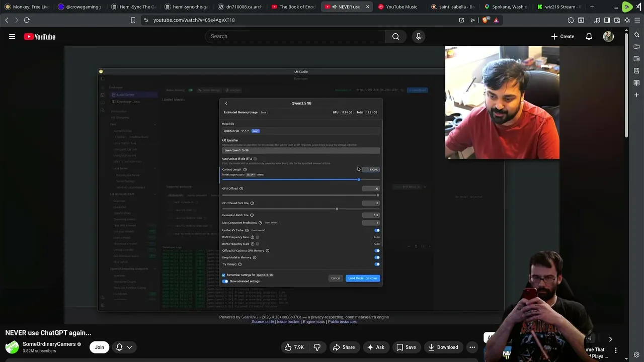Expand the right chevron above recommended videos
This screenshot has height=362, width=644.
[610, 339]
